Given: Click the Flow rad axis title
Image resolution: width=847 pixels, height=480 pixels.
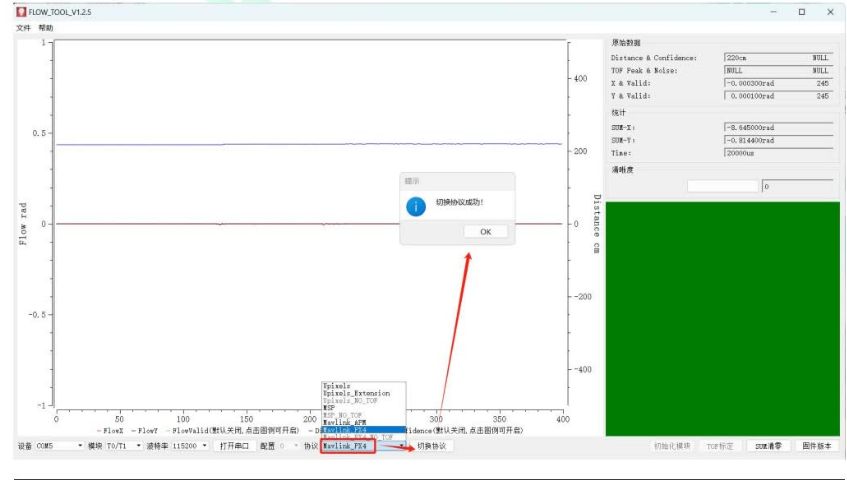Looking at the screenshot, I should coord(23,224).
